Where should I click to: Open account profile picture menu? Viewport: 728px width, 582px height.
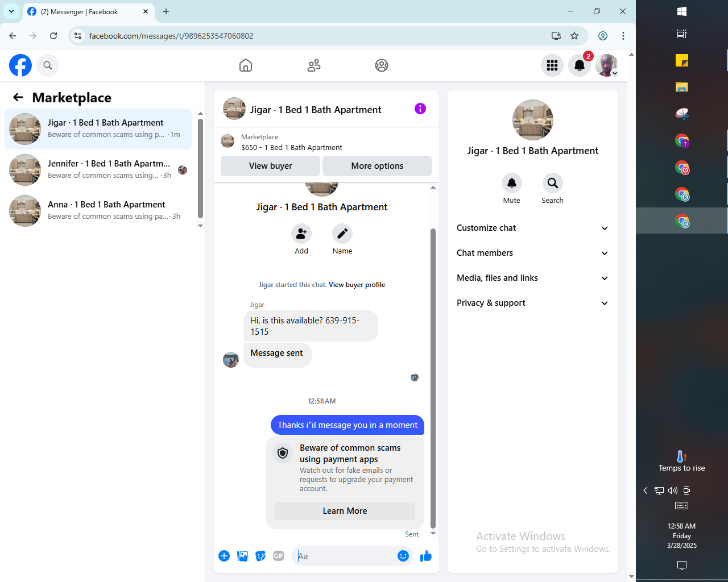(x=607, y=65)
